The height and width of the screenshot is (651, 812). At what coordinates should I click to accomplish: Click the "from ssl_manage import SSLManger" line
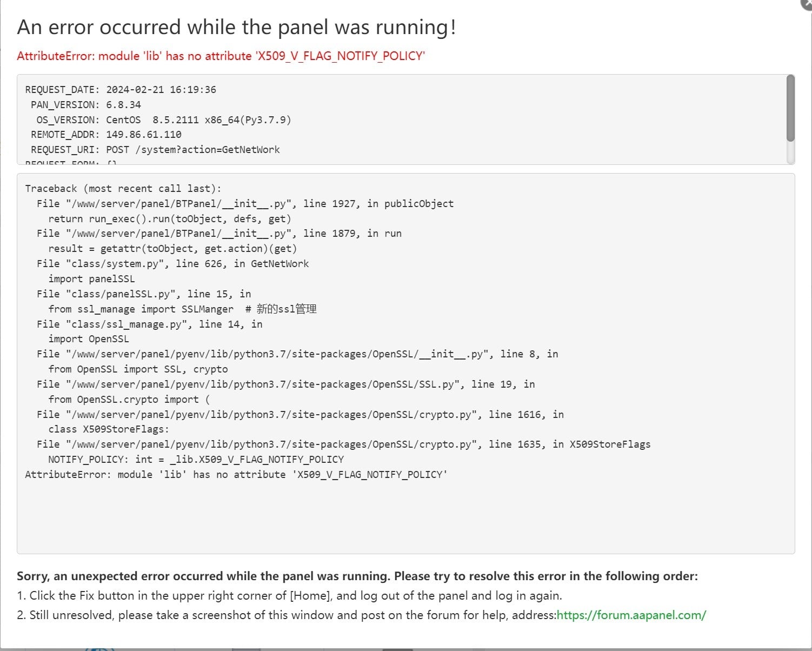pyautogui.click(x=141, y=309)
